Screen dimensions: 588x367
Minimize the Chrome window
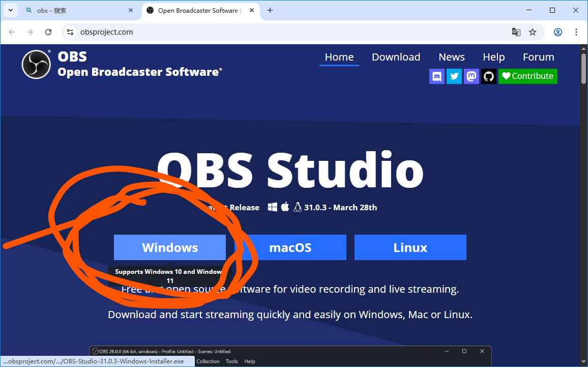(529, 11)
